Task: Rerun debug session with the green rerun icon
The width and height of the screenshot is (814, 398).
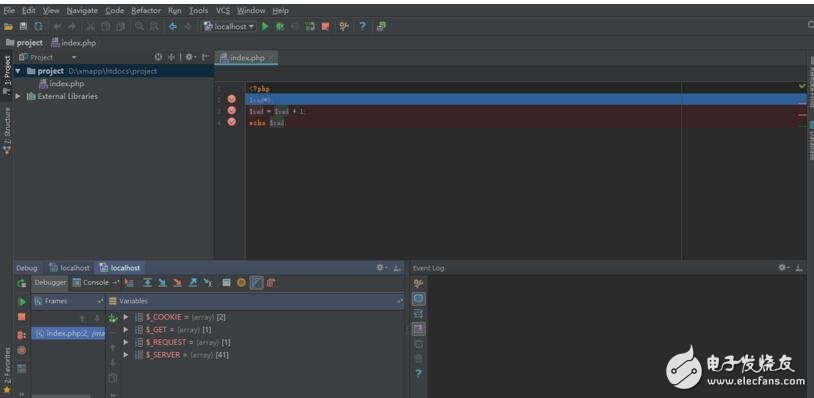Action: tap(22, 283)
